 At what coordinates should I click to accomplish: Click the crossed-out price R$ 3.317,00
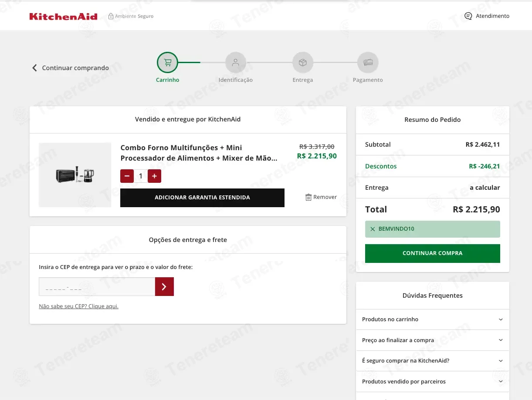[317, 147]
